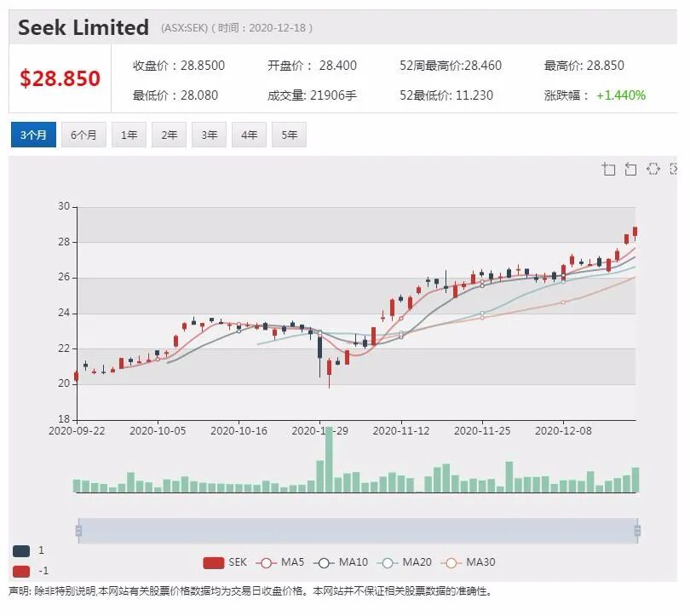Image resolution: width=690 pixels, height=616 pixels.
Task: Click the $28.850 current price
Action: 60,78
